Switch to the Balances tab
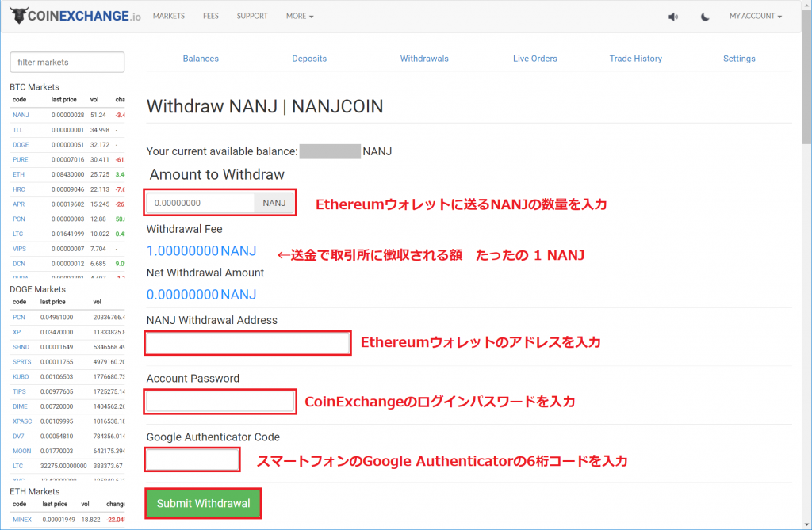The image size is (812, 530). (x=201, y=59)
